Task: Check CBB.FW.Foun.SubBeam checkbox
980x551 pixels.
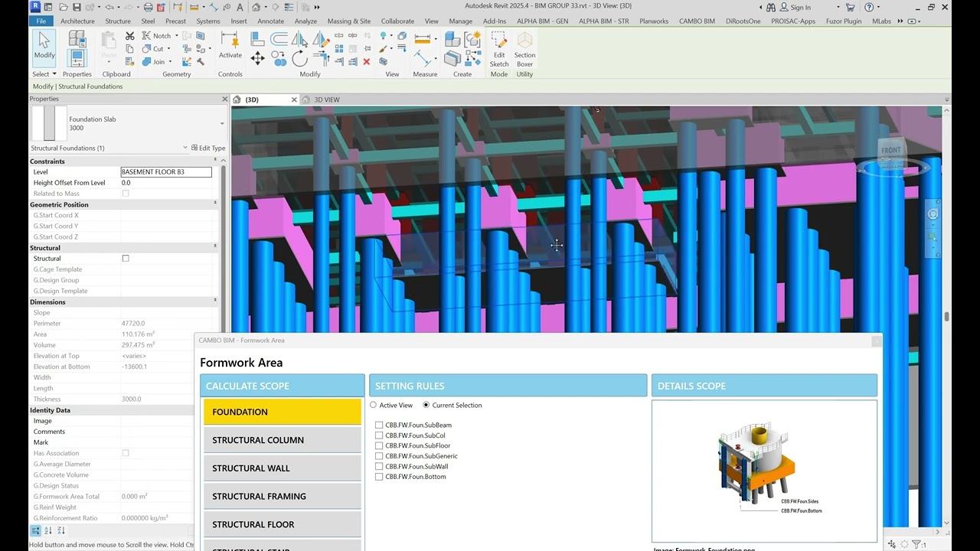Action: coord(379,425)
